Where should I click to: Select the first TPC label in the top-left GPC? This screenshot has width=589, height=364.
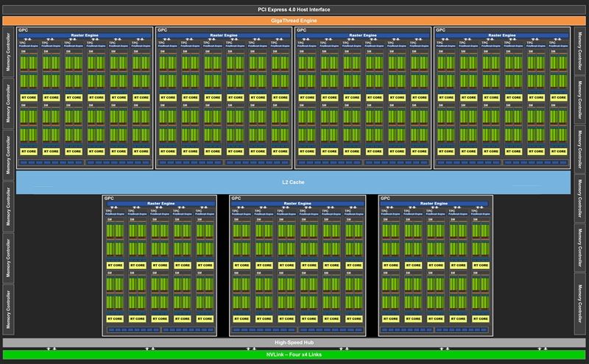[x=23, y=43]
